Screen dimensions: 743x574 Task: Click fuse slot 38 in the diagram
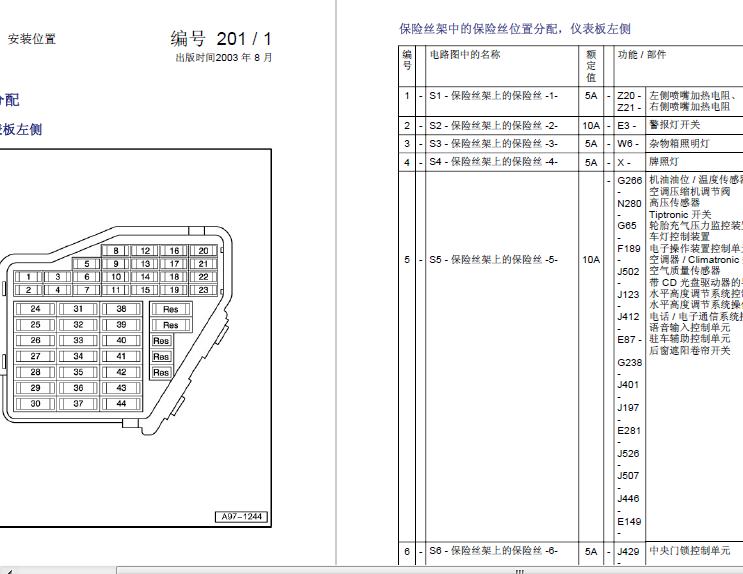click(x=121, y=309)
